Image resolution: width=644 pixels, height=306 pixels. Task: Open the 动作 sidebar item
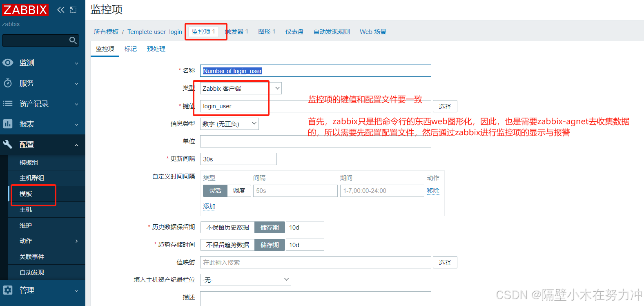coord(47,241)
